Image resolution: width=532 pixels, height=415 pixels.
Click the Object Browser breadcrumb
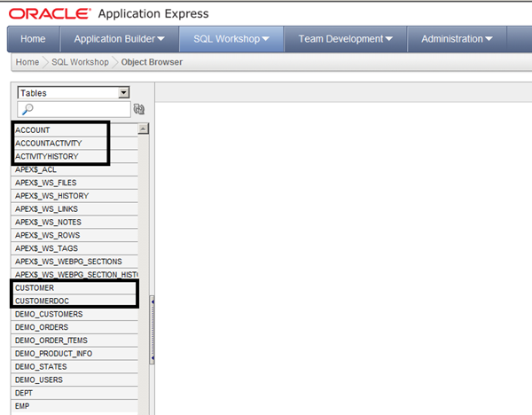152,62
